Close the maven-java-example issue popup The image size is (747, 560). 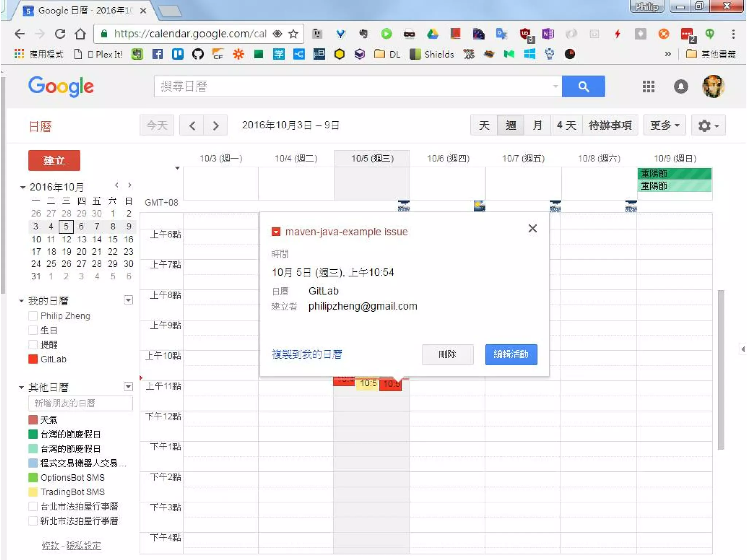coord(532,229)
